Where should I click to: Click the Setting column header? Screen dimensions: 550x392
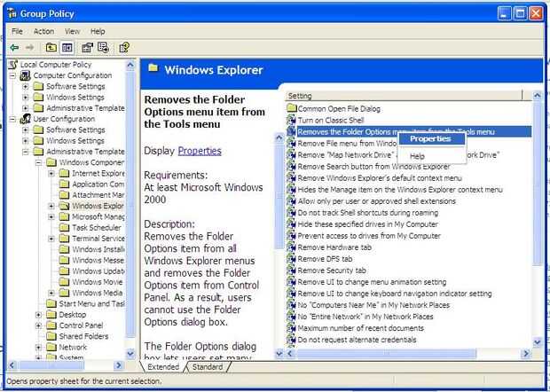[x=405, y=96]
